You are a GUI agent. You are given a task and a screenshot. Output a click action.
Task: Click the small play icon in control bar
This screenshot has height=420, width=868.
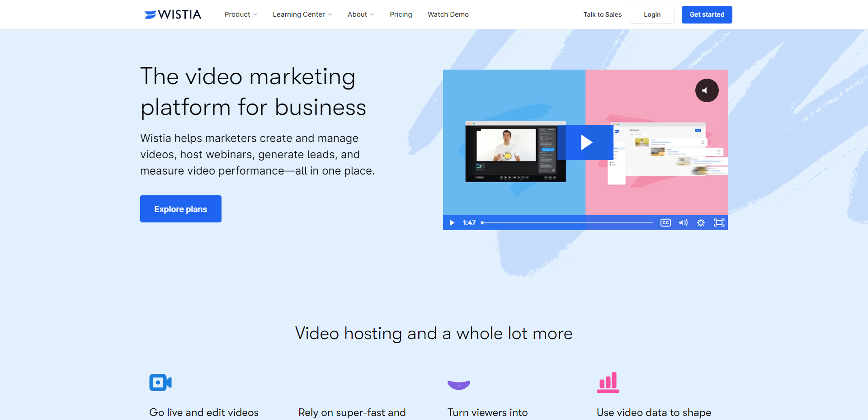pos(452,222)
